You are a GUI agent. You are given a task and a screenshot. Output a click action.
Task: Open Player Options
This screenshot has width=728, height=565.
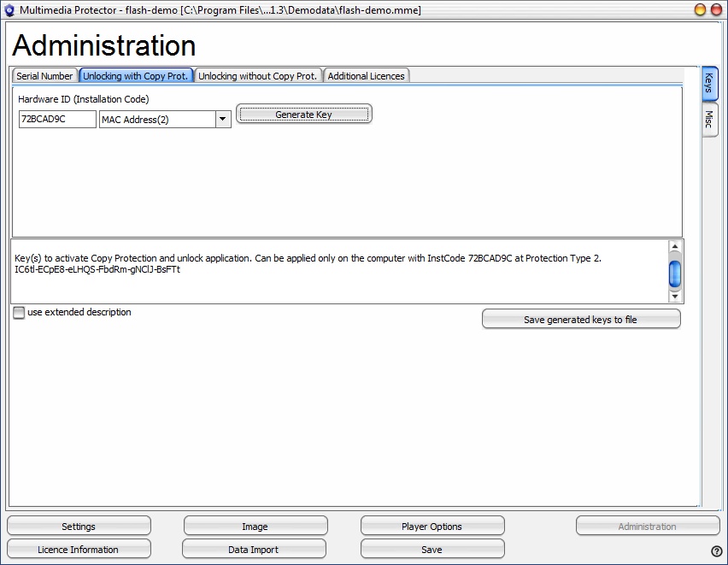pos(432,527)
